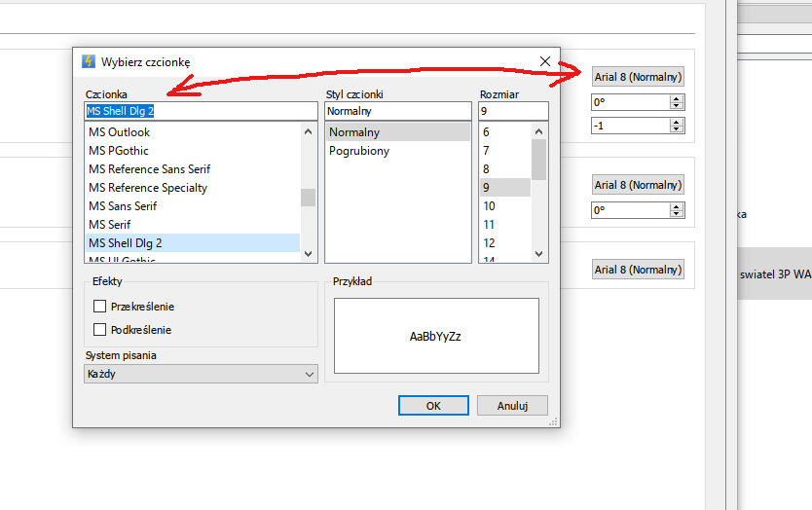Image resolution: width=812 pixels, height=510 pixels.
Task: Confirm font selection with OK
Action: pyautogui.click(x=433, y=406)
